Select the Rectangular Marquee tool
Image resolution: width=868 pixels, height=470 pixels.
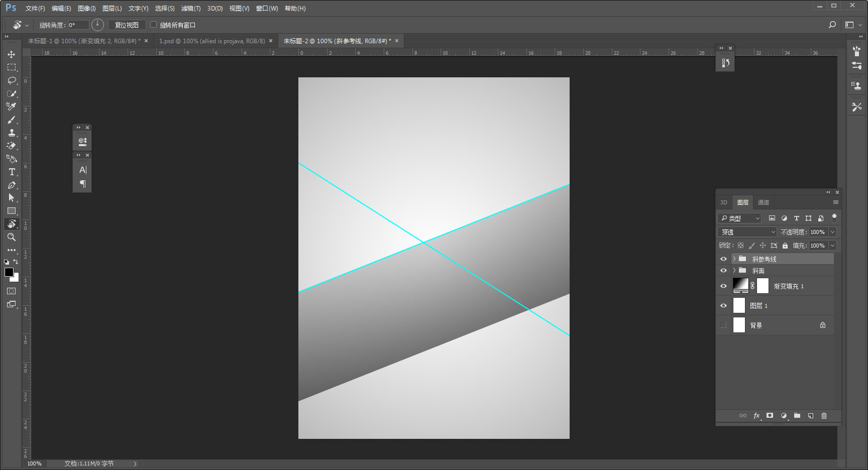(12, 67)
